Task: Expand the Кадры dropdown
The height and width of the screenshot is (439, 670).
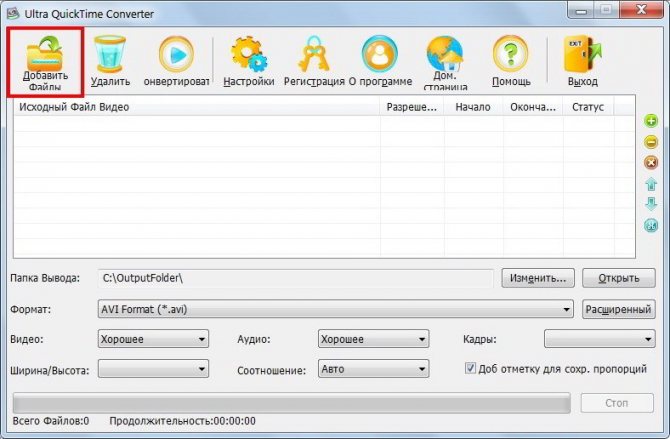Action: 599,339
